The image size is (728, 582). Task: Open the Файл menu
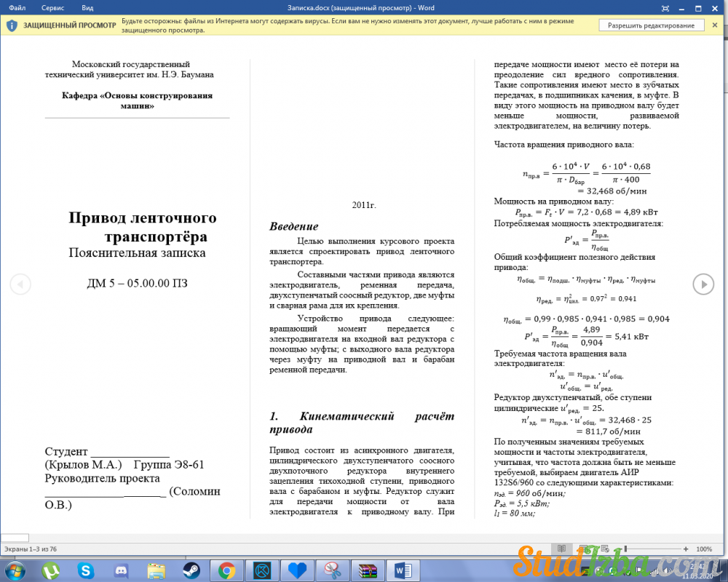pos(17,8)
